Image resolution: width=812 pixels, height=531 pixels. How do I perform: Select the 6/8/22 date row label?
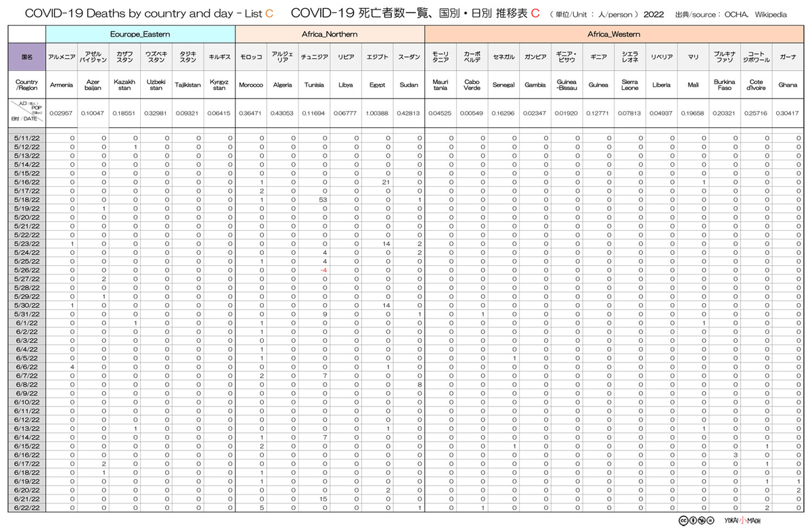click(27, 384)
